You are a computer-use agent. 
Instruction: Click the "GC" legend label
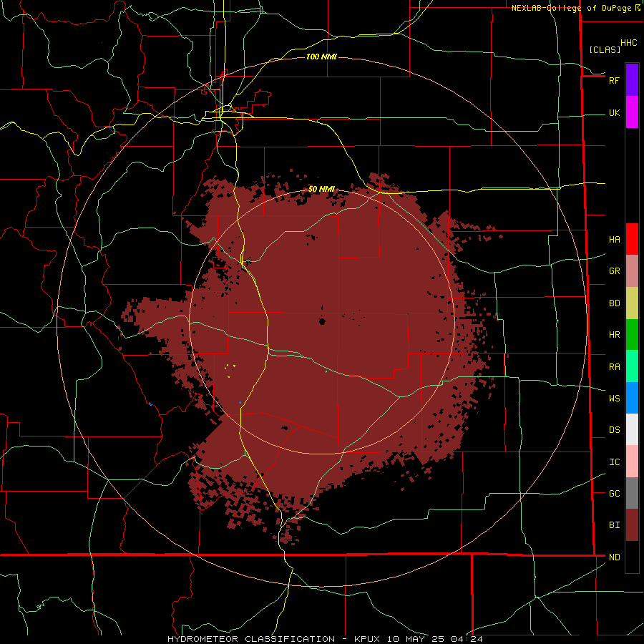(x=614, y=494)
